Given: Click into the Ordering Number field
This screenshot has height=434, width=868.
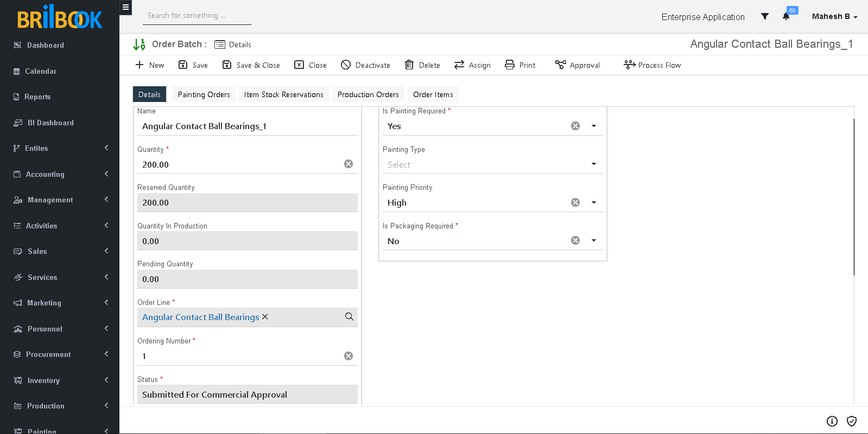Looking at the screenshot, I should (239, 356).
